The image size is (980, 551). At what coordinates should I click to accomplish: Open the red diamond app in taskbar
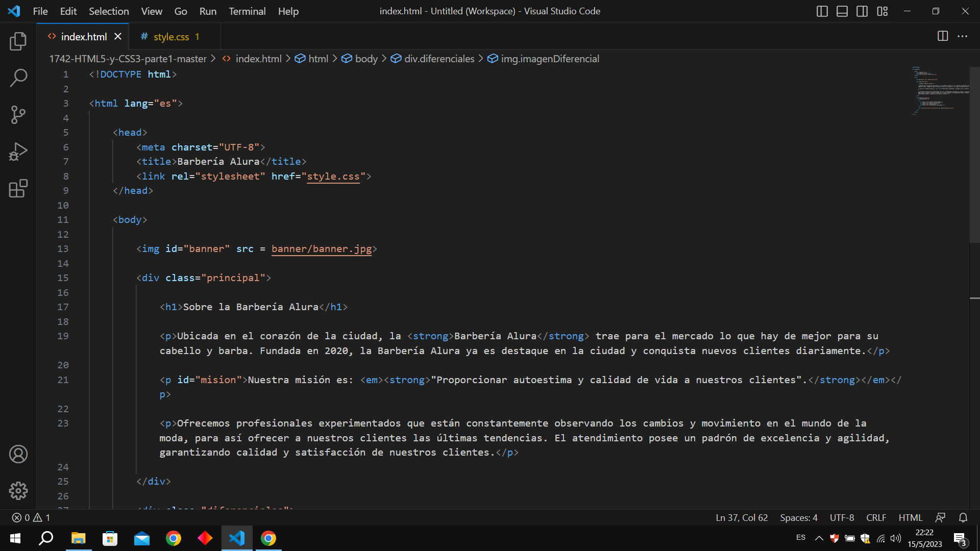click(205, 538)
